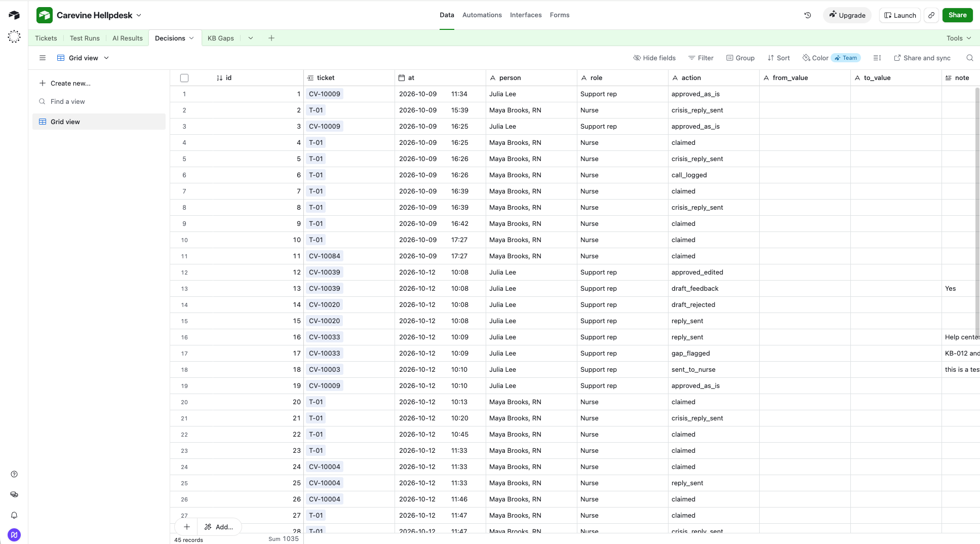
Task: Expand the Carevine Hellpdesk base name menu
Action: (x=139, y=15)
